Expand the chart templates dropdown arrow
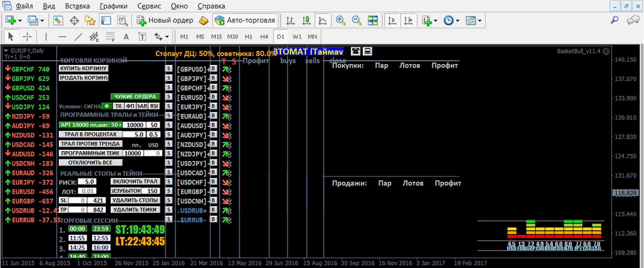This screenshot has height=268, width=644. 480,21
